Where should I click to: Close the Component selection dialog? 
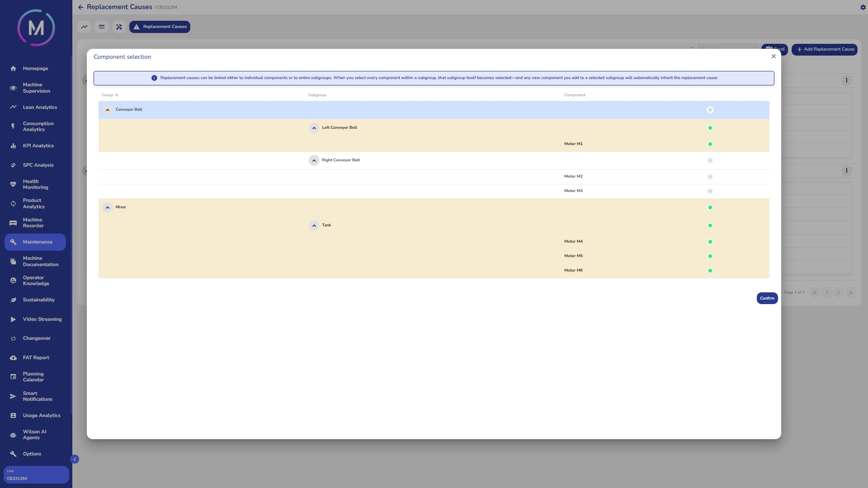774,56
